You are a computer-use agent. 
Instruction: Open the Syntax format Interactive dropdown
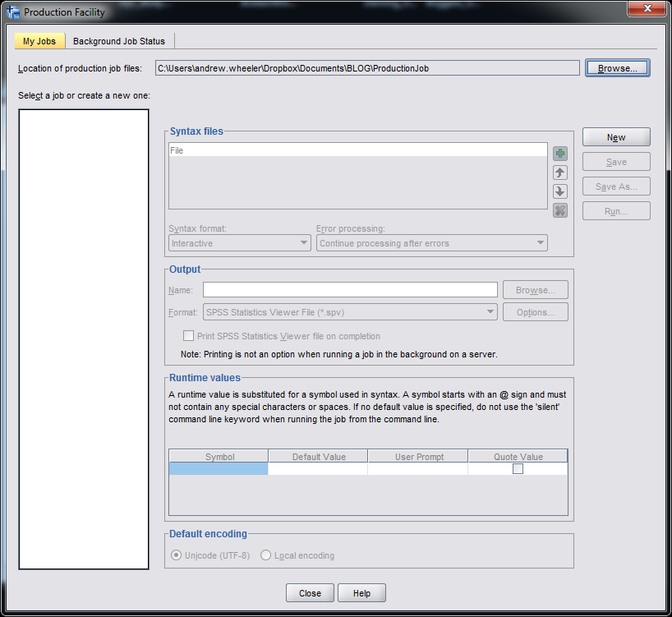[240, 243]
